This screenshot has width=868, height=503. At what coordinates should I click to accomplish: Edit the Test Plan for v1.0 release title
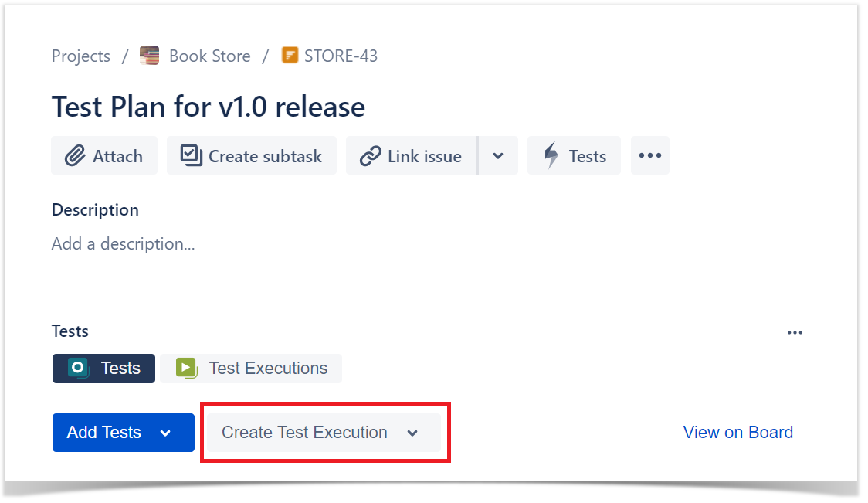tap(209, 107)
